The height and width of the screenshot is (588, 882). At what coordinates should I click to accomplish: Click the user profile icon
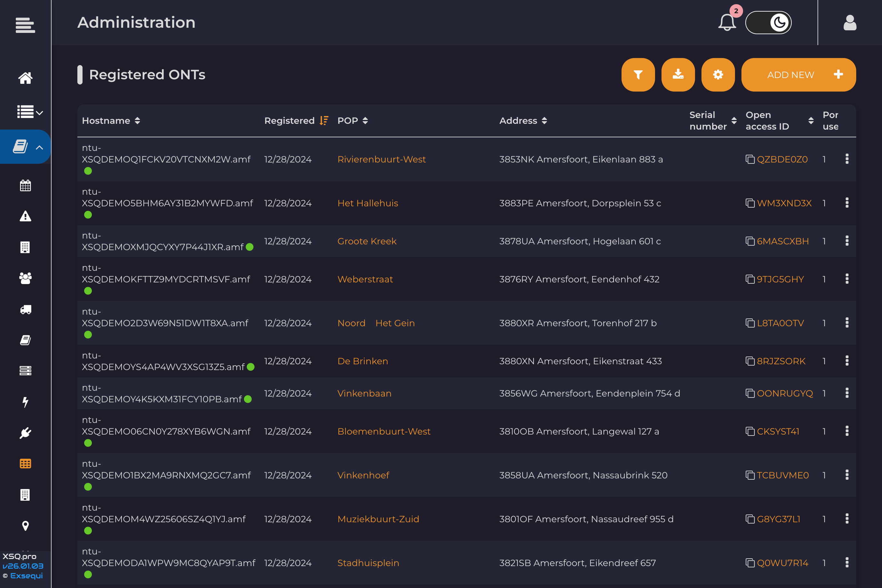click(x=849, y=23)
